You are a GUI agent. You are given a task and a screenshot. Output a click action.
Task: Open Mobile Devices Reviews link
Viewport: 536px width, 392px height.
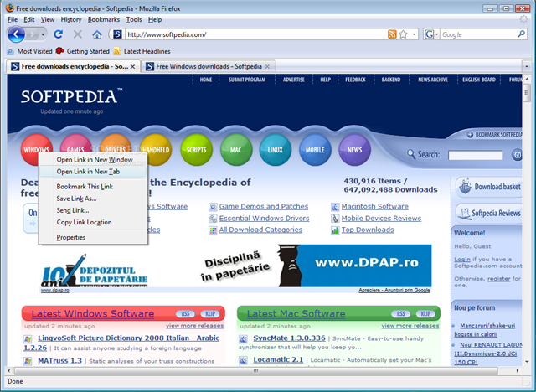381,219
